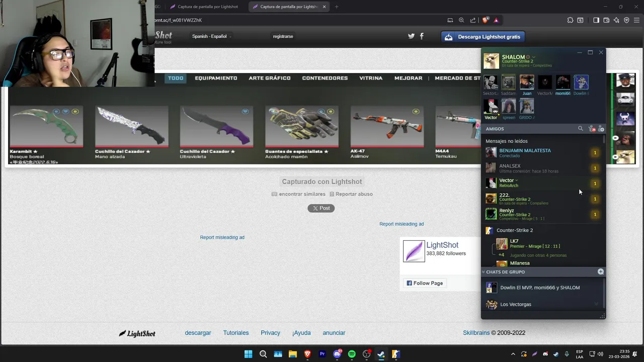Viewport: 644px width, 362px height.
Task: Select the EQUIPAMIENTO inventory tab
Action: 216,78
